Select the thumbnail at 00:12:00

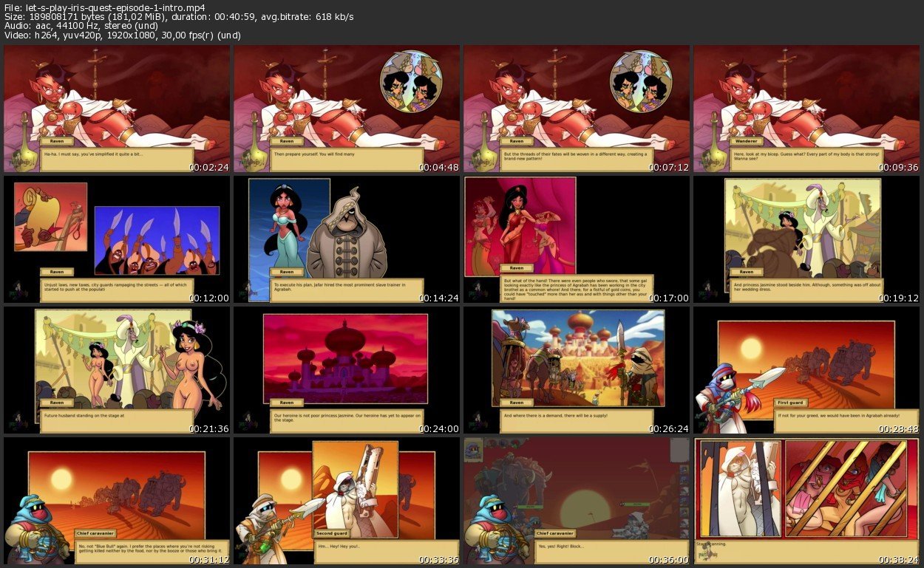pos(117,240)
